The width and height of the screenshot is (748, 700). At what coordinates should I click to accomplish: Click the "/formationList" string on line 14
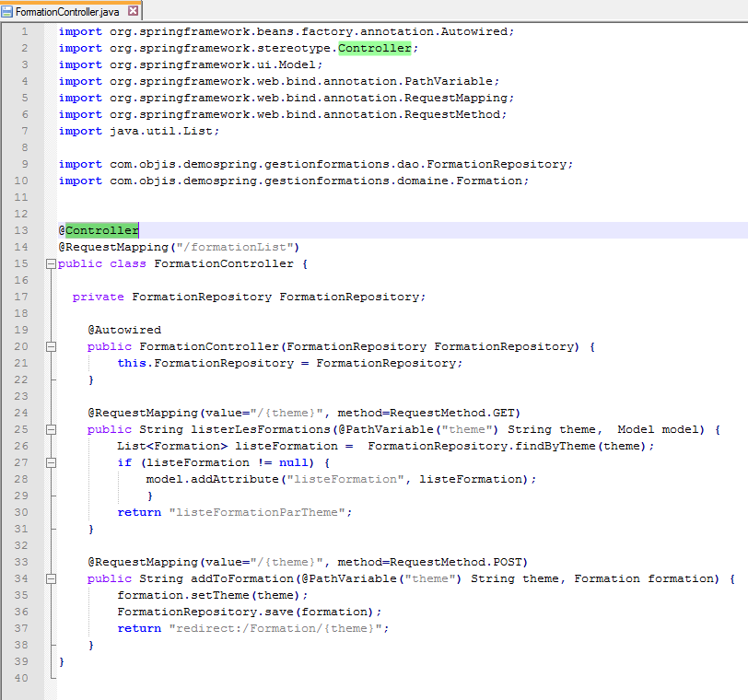coord(235,247)
